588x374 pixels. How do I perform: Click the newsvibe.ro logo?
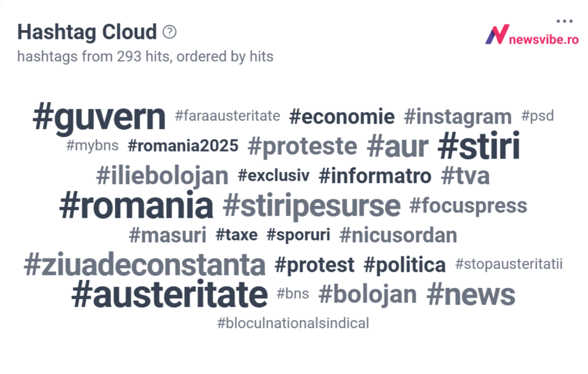(532, 35)
